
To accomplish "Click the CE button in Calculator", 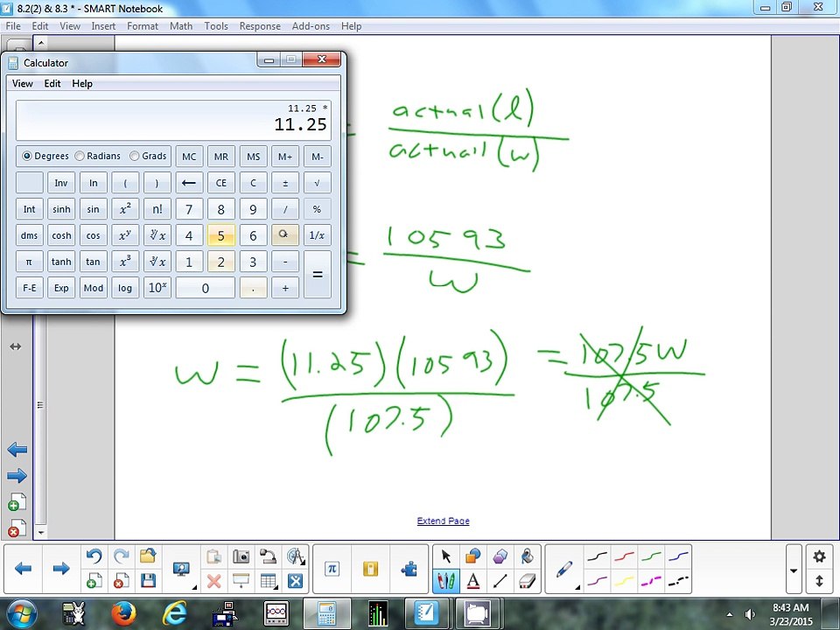I will [x=220, y=183].
